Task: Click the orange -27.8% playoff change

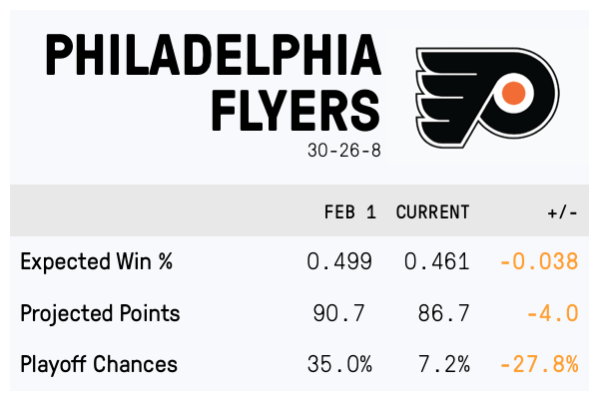Action: (539, 364)
